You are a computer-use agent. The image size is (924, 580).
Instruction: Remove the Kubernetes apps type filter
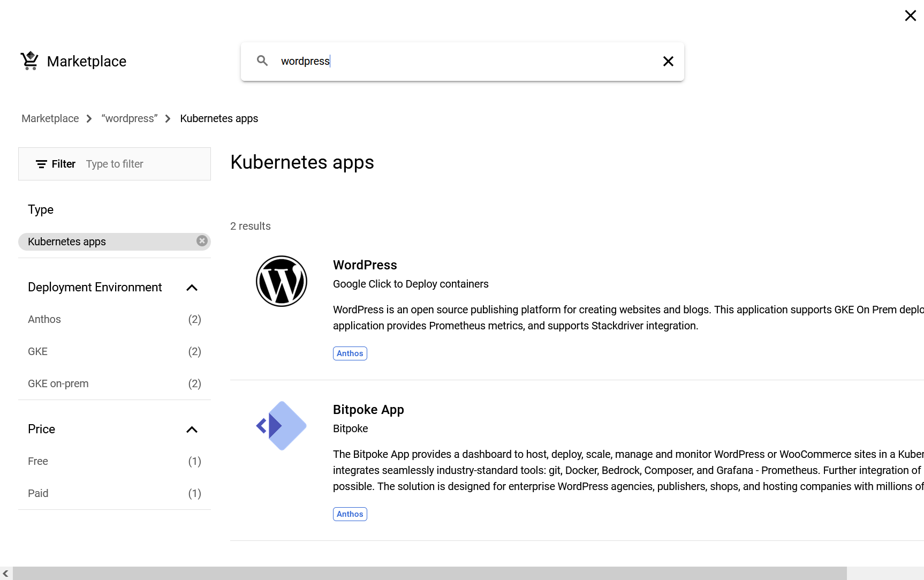pos(202,241)
